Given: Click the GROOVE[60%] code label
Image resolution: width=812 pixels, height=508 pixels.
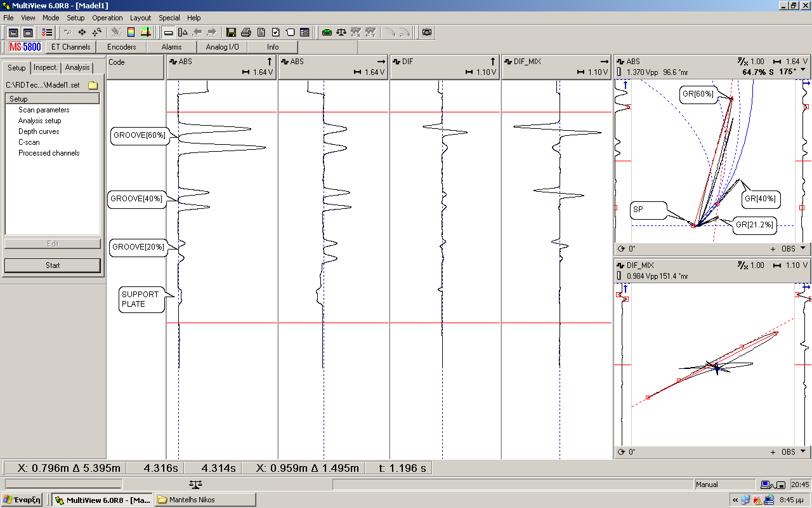Looking at the screenshot, I should click(x=139, y=135).
